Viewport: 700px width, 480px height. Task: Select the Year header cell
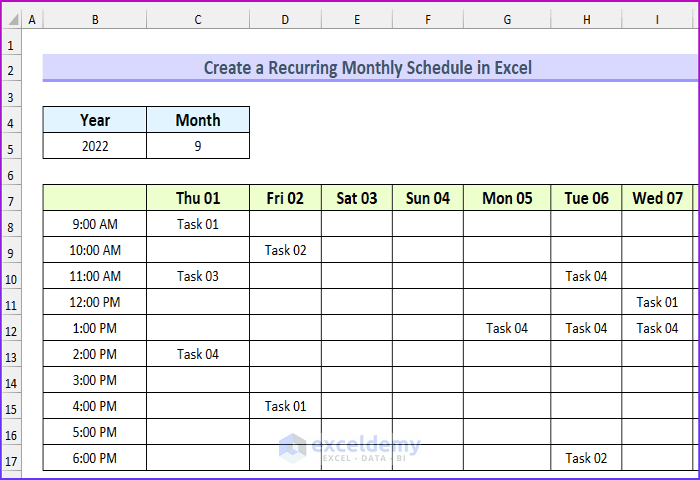[x=95, y=120]
